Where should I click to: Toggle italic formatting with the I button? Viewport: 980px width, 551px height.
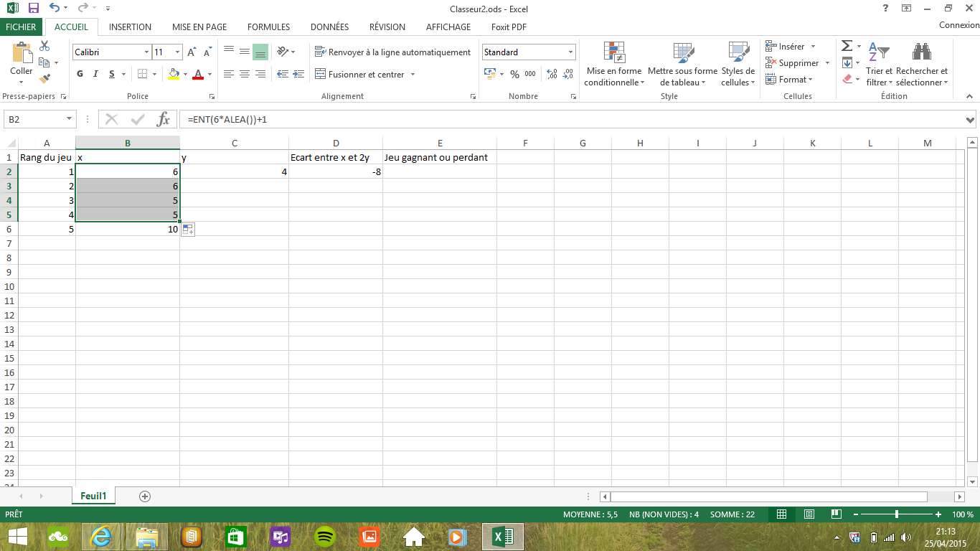(x=96, y=74)
